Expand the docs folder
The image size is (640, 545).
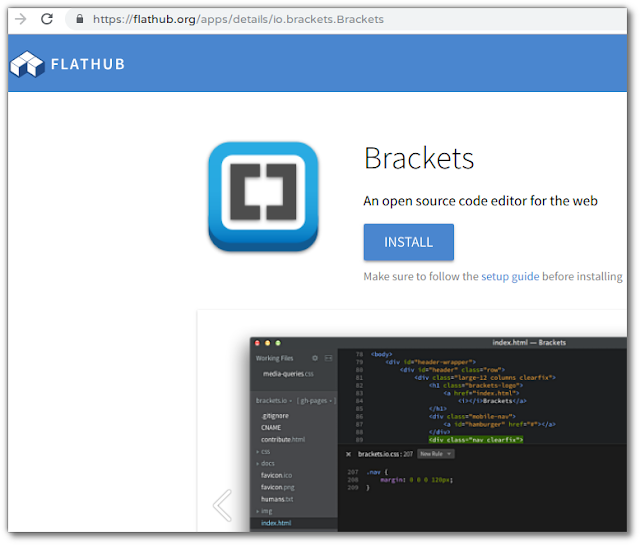coord(265,463)
